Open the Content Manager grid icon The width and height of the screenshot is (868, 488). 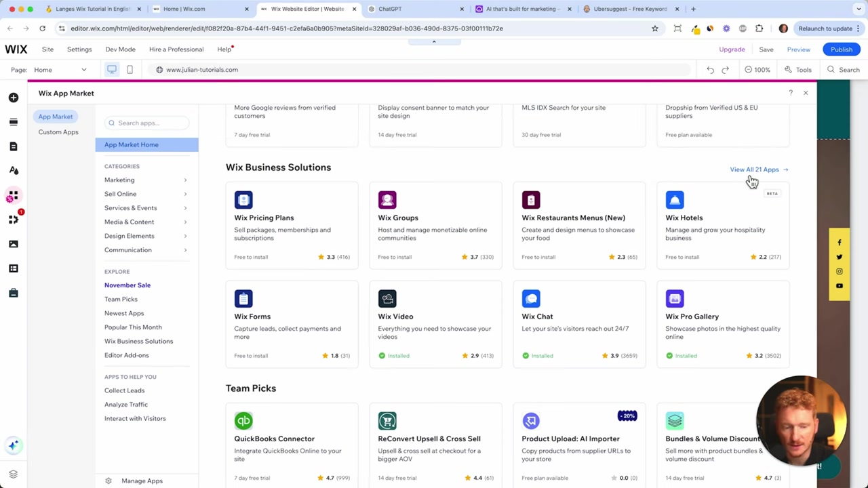pyautogui.click(x=14, y=268)
